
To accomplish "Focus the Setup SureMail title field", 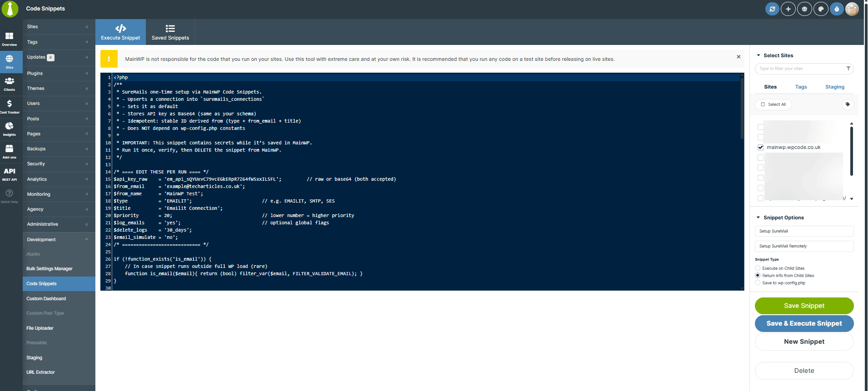I will (804, 231).
